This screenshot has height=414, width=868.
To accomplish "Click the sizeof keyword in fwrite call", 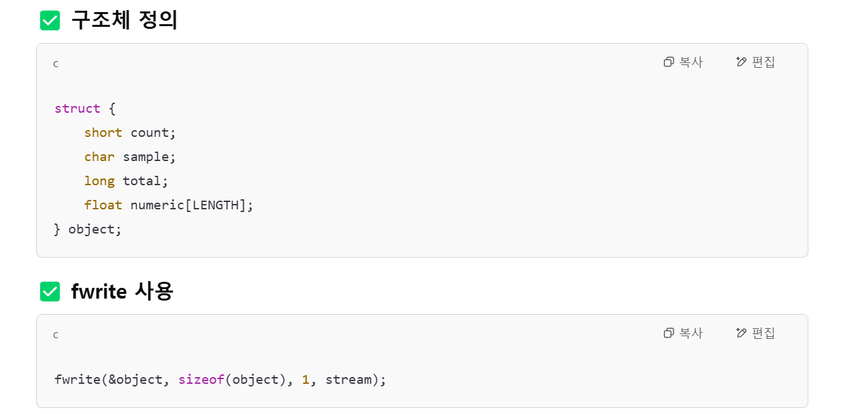I will [201, 379].
